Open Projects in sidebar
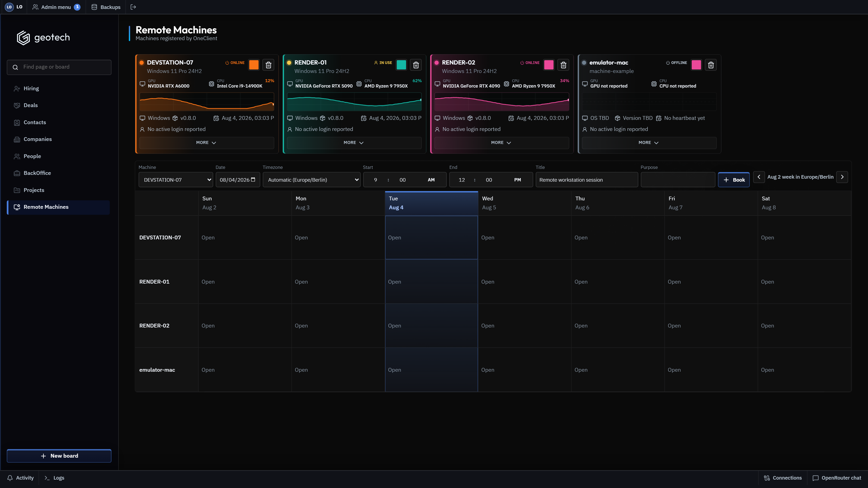Viewport: 868px width, 488px height. click(58, 190)
